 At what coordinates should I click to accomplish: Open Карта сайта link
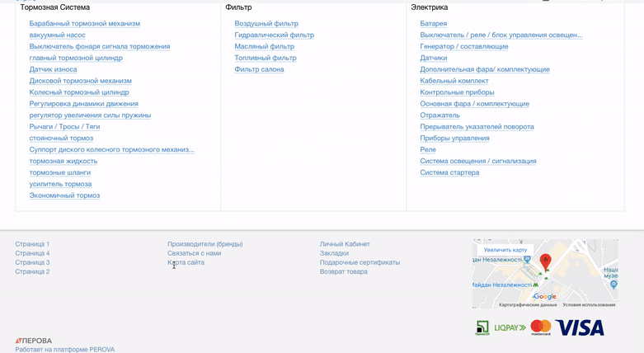pos(186,262)
